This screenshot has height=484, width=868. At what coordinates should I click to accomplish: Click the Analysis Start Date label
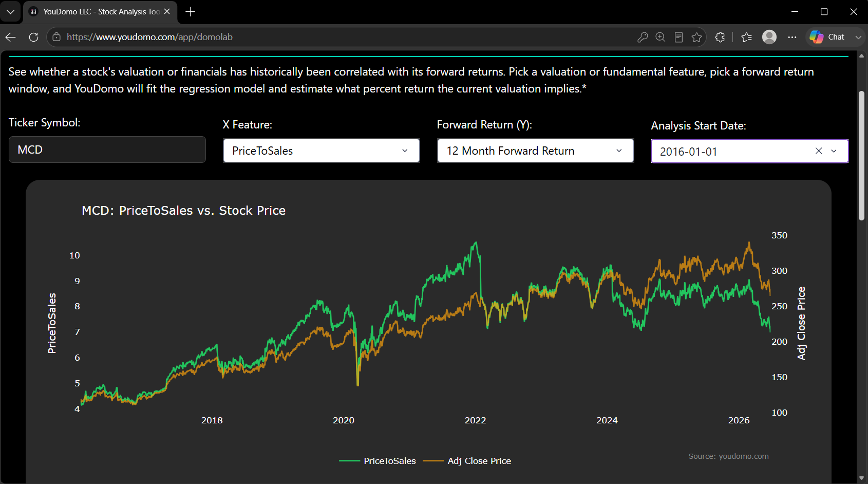(x=699, y=126)
